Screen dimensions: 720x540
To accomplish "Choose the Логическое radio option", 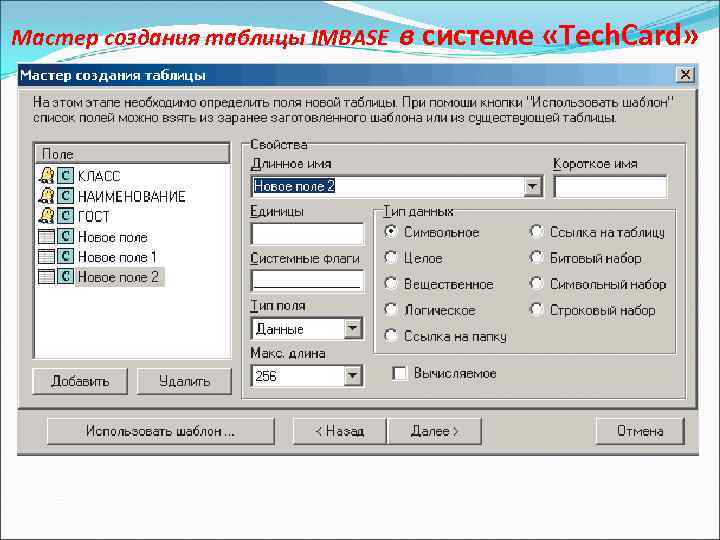I will coord(391,310).
